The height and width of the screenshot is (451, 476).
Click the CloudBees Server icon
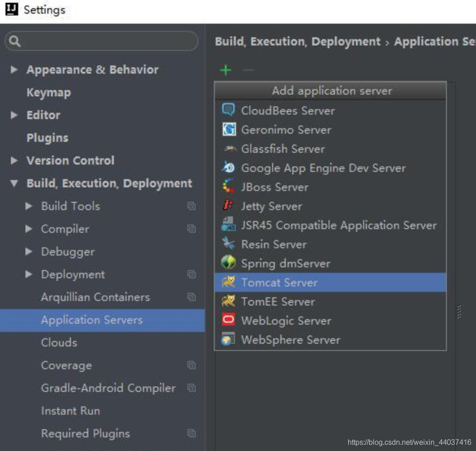228,110
